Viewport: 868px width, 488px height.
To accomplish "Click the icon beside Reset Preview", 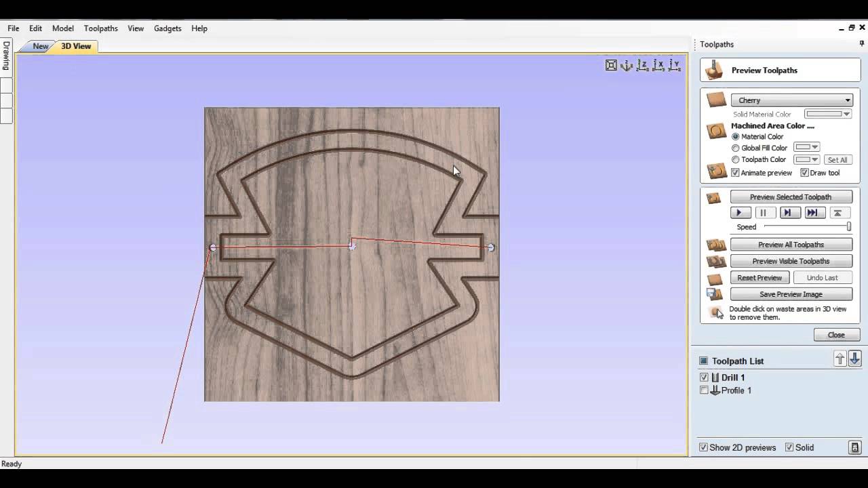I will coord(714,279).
